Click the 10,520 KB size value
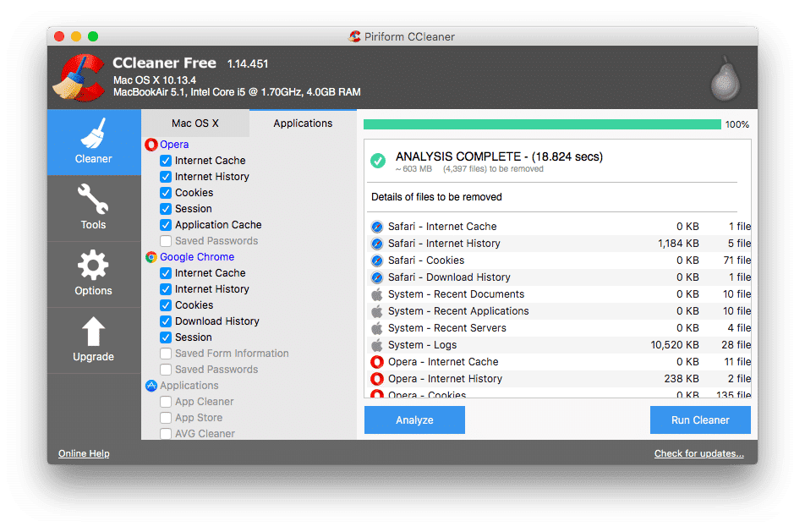The width and height of the screenshot is (805, 532). pyautogui.click(x=675, y=345)
